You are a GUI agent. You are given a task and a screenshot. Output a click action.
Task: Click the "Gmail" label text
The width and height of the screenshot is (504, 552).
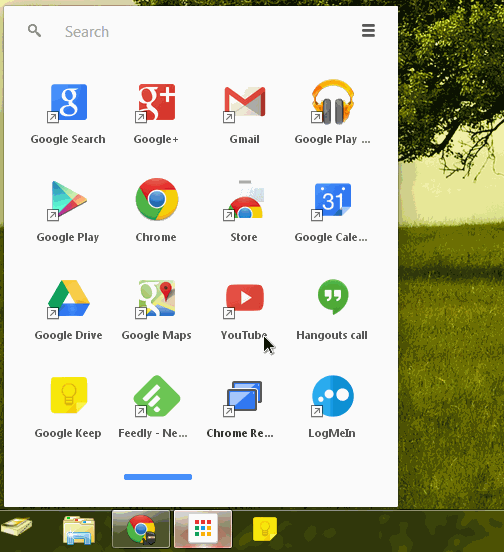244,139
